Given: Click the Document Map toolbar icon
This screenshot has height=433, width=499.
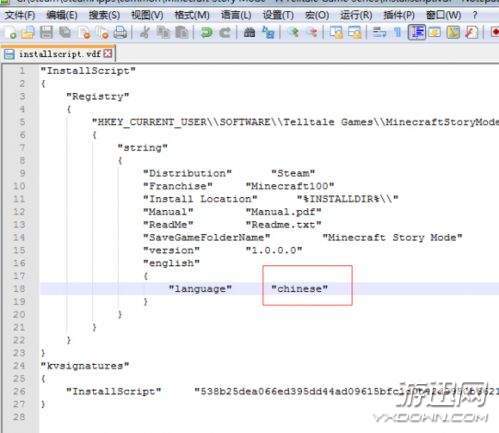Looking at the screenshot, I should pos(453,32).
